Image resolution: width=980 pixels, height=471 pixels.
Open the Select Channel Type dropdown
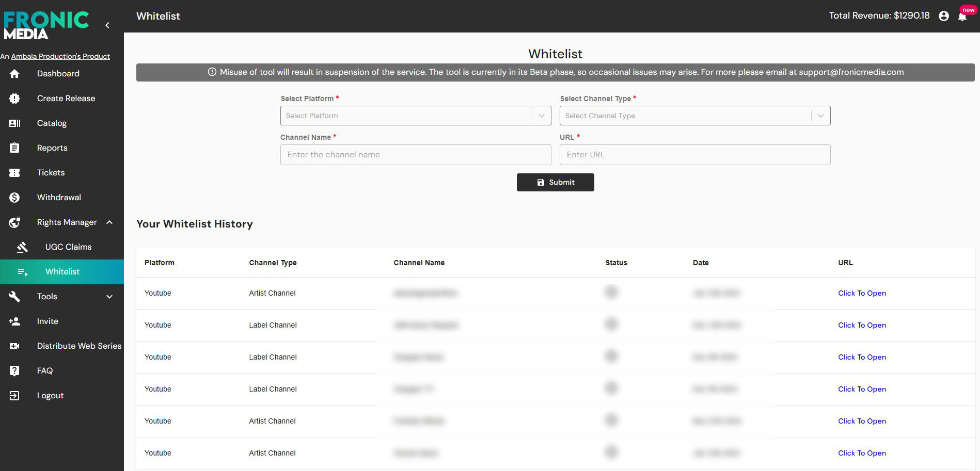tap(694, 116)
